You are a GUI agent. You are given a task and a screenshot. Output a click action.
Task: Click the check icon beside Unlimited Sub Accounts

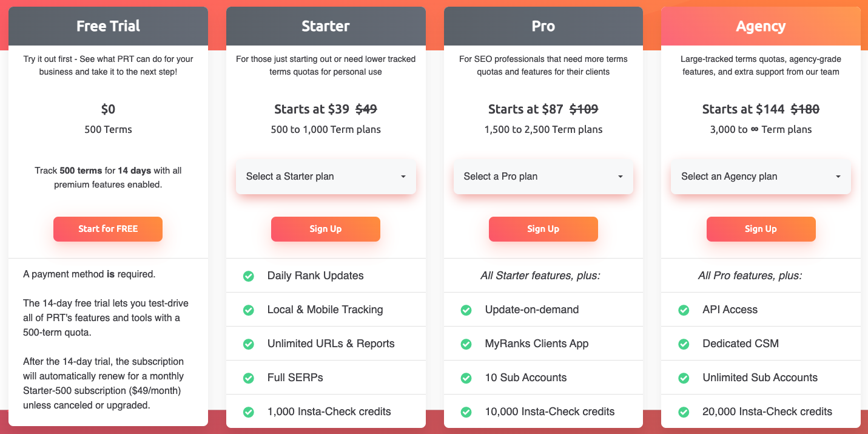[684, 378]
